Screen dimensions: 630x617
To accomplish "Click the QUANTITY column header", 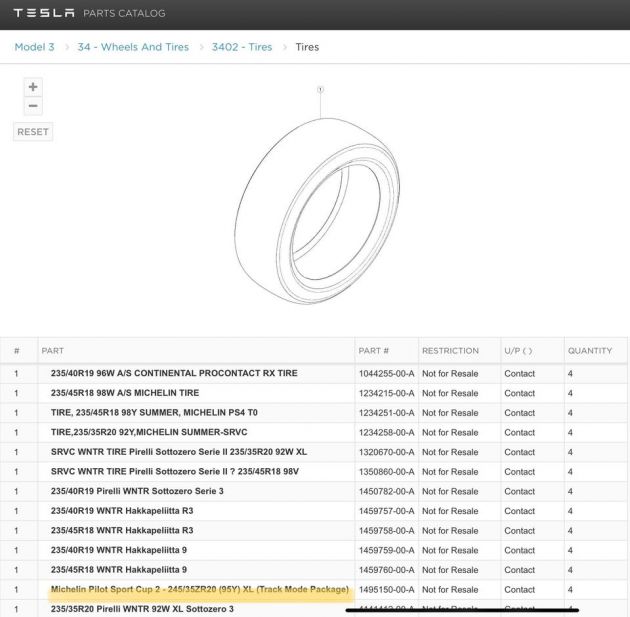I will [x=590, y=351].
